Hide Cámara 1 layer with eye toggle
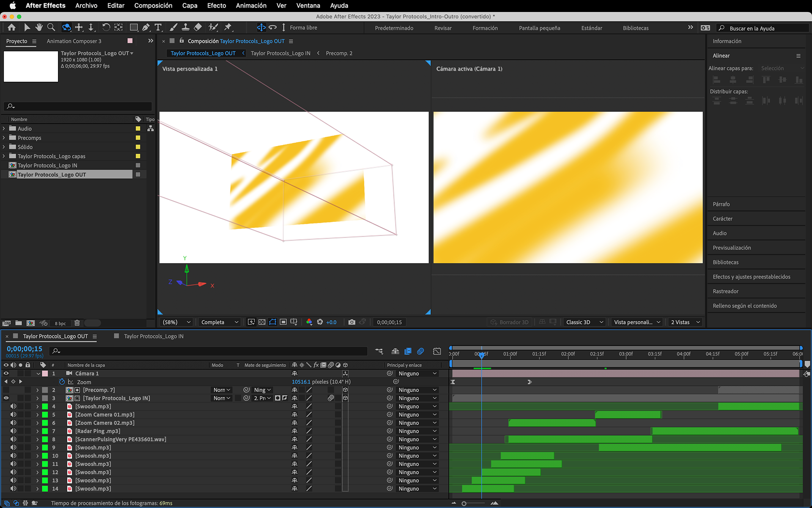This screenshot has width=812, height=508. pyautogui.click(x=6, y=373)
